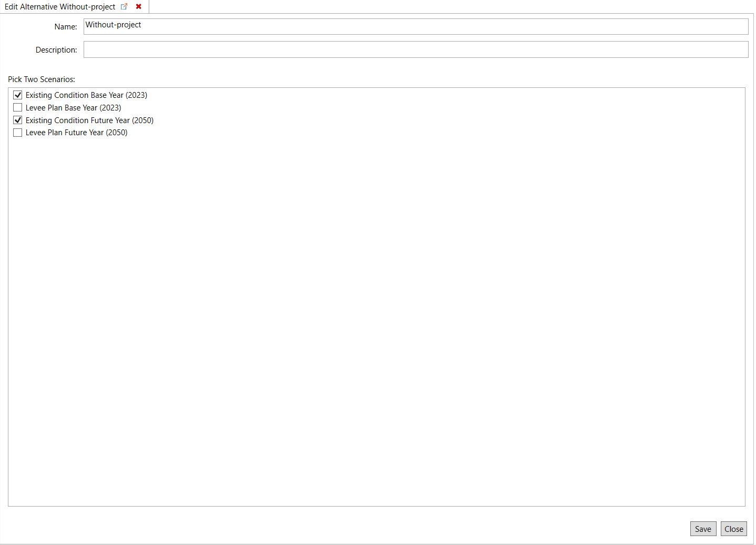Click the 'Levee Plan Base Year (2023)' label text
This screenshot has width=756, height=545.
(73, 108)
